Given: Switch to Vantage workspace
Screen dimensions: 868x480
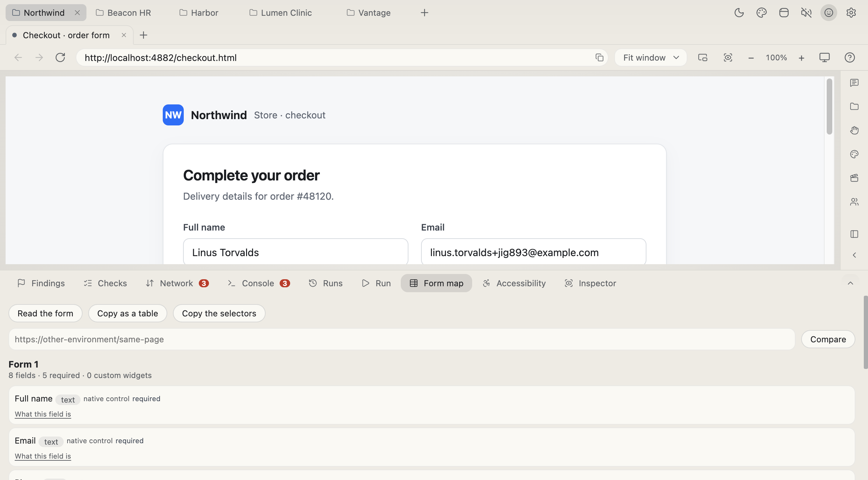Looking at the screenshot, I should [x=369, y=13].
